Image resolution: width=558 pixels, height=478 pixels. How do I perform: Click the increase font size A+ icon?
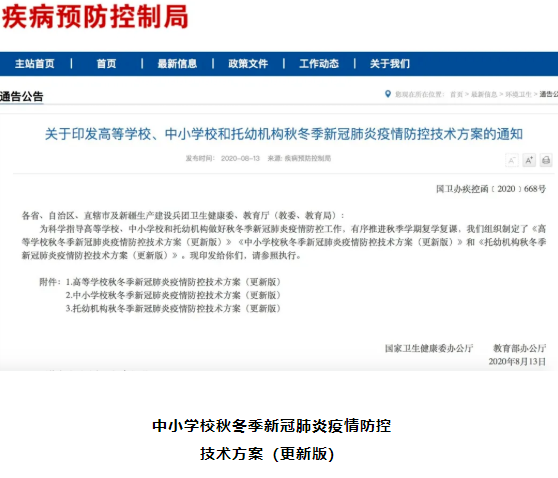529,160
